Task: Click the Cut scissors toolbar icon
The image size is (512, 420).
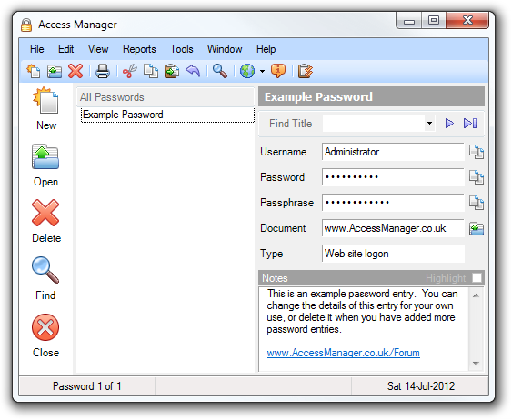Action: pos(130,71)
